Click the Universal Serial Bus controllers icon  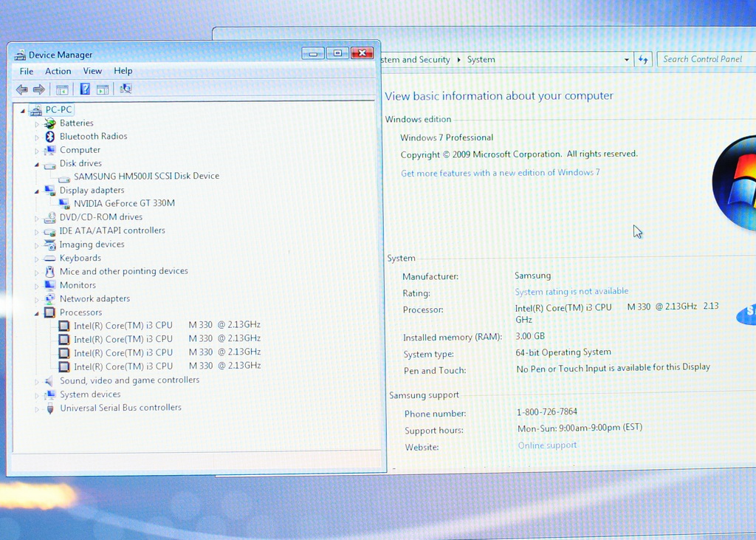(49, 409)
